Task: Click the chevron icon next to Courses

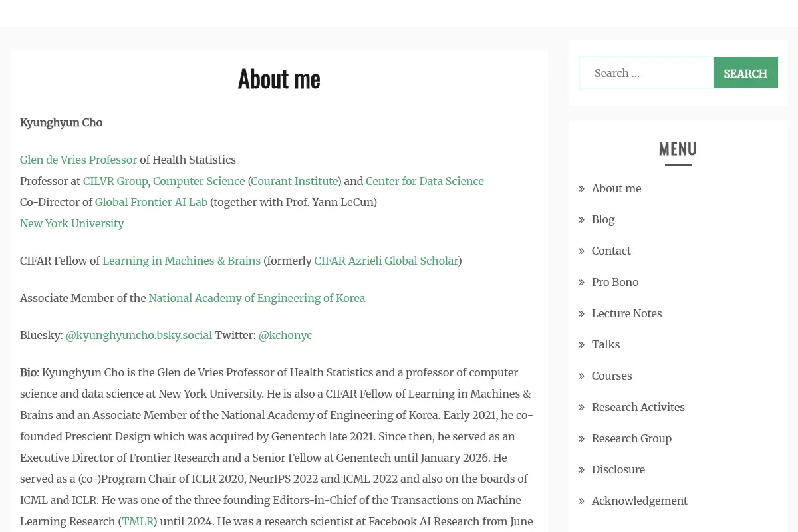Action: tap(582, 376)
